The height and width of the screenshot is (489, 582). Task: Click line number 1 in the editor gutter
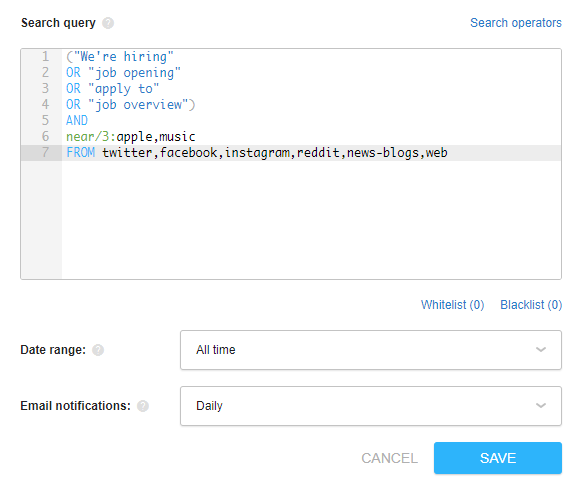(45, 56)
